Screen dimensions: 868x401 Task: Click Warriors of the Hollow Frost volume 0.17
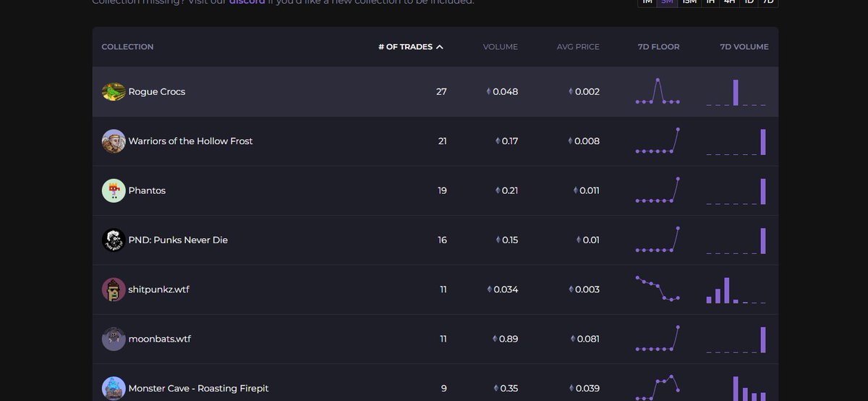[x=506, y=141]
